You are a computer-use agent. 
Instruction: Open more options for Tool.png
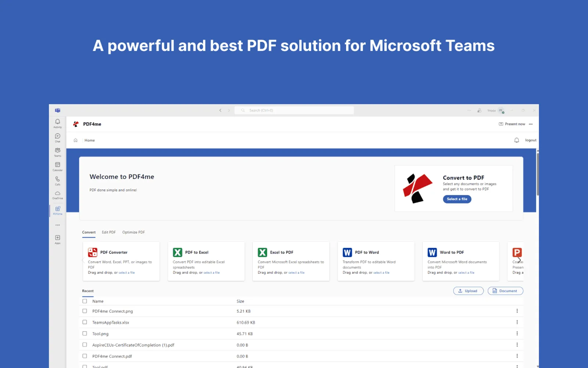(x=517, y=333)
